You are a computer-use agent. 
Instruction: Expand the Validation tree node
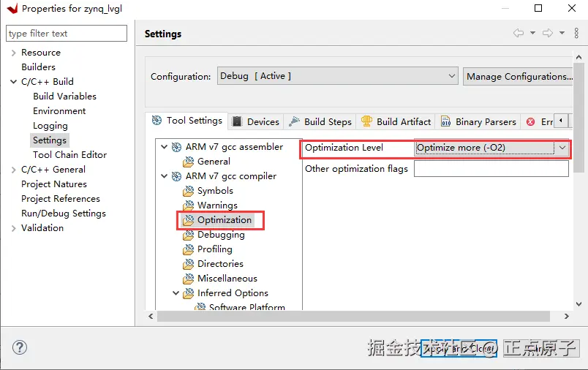click(13, 228)
